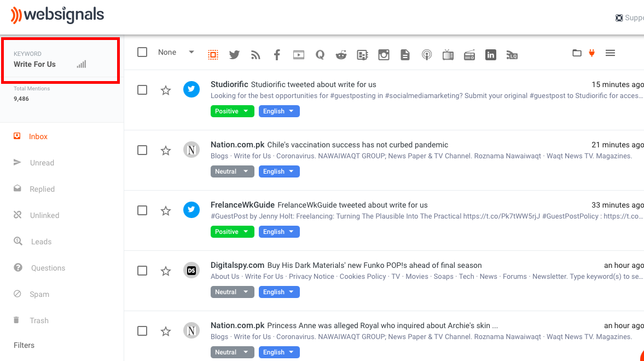Filter mentions by podcasts
The image size is (644, 361).
point(427,55)
